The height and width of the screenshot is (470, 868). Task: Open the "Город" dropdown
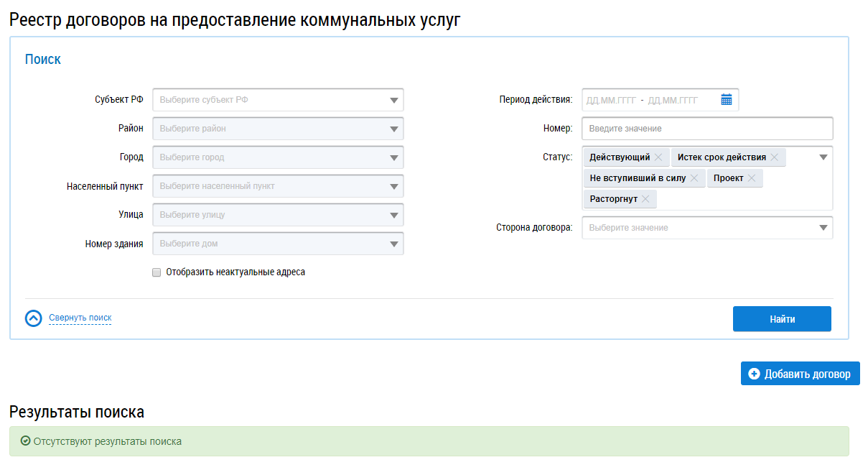[278, 157]
